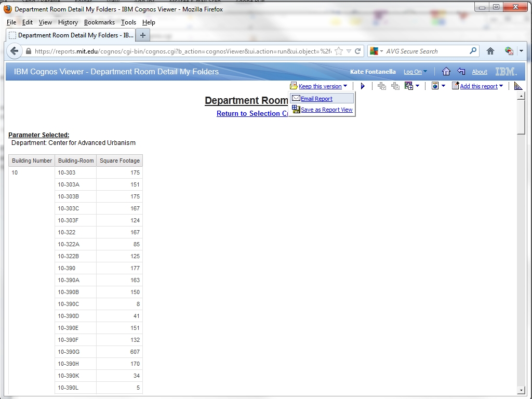Click the About link
The image size is (532, 399).
[479, 72]
